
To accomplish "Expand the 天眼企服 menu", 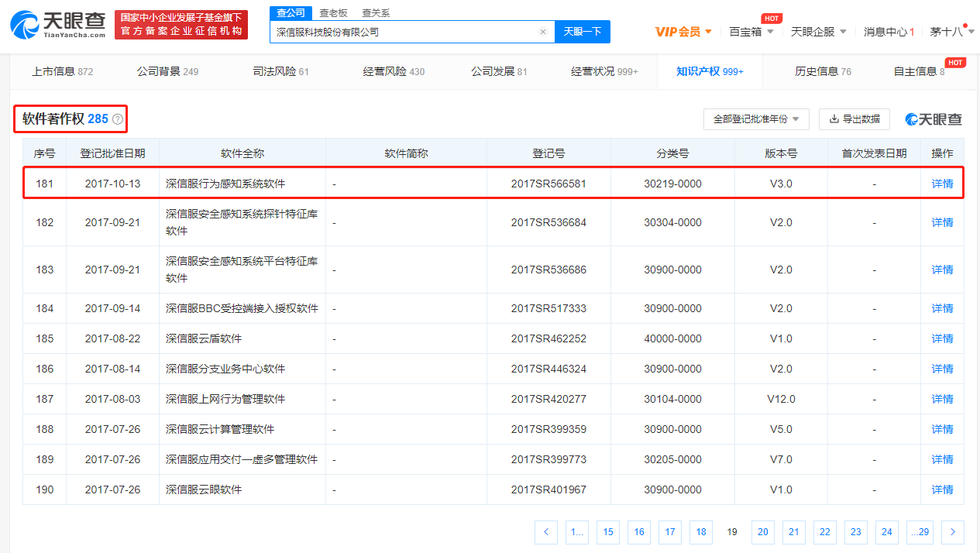I will click(x=819, y=32).
